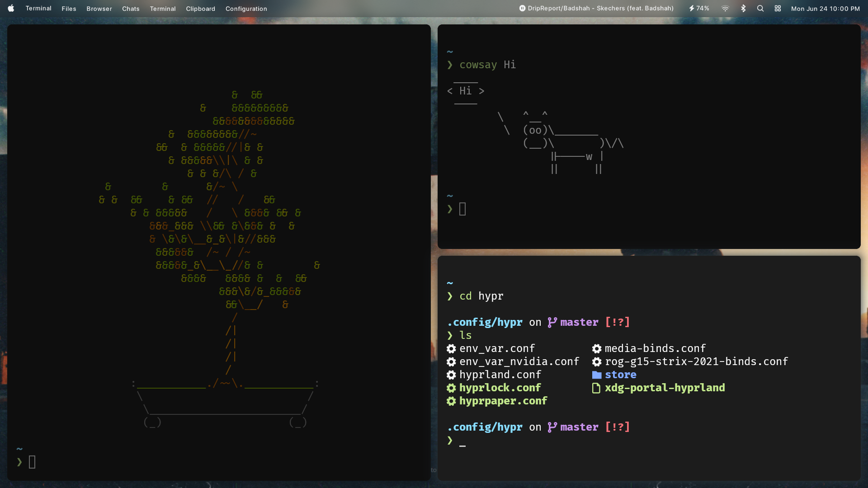Focus the bonsai tree terminal prompt

[32, 462]
